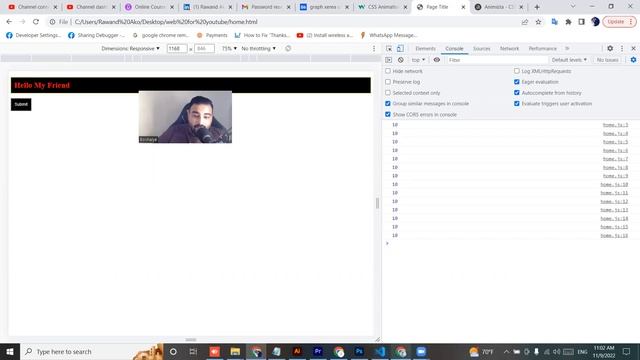Open Zoom from taskbar

click(x=421, y=351)
